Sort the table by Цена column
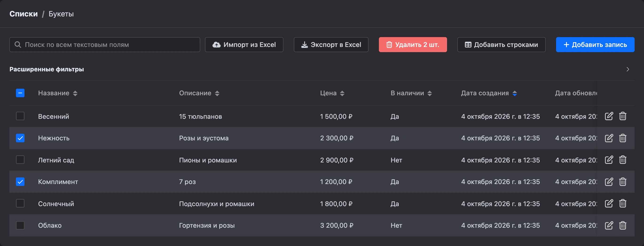Image resolution: width=644 pixels, height=246 pixels. pyautogui.click(x=332, y=93)
